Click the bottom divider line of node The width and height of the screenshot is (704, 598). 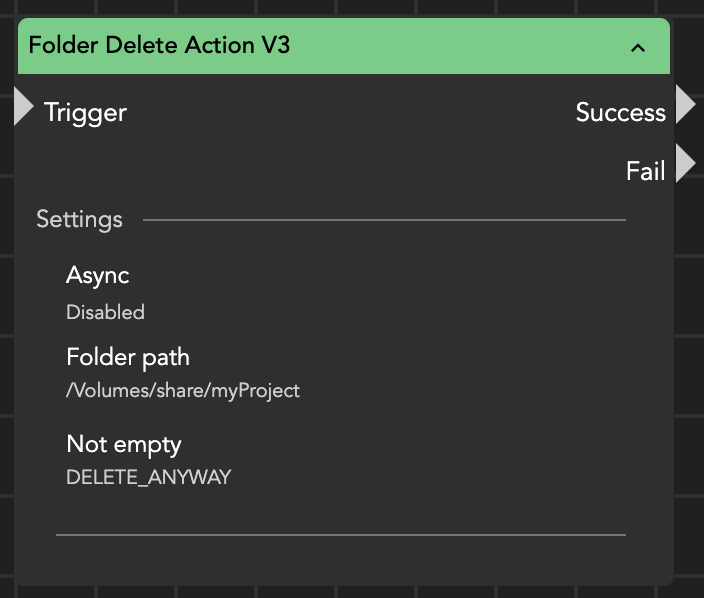pos(340,535)
